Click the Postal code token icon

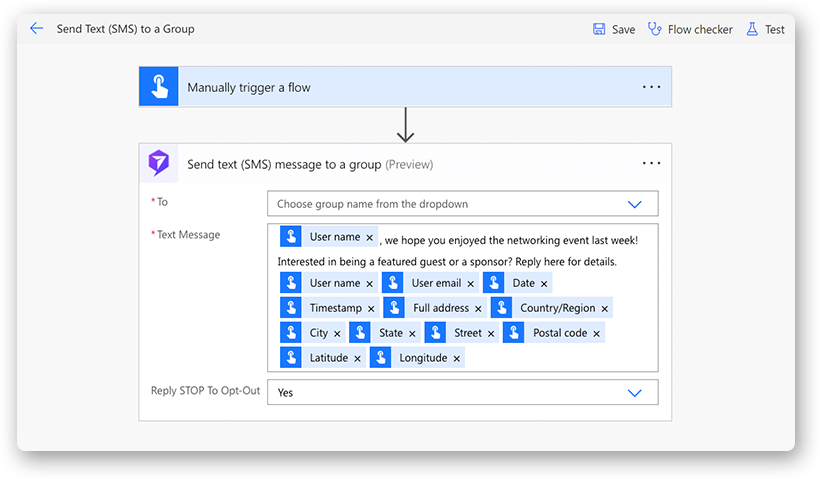tap(514, 333)
